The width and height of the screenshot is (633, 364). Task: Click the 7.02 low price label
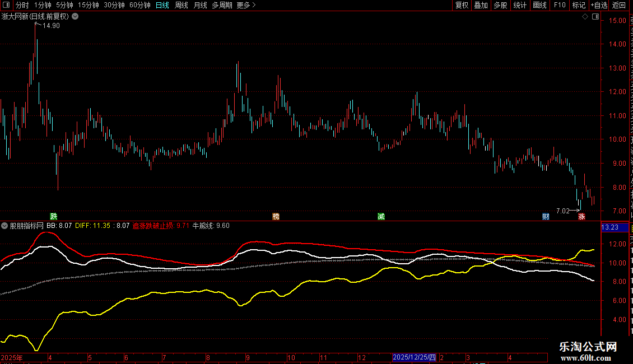pyautogui.click(x=563, y=211)
